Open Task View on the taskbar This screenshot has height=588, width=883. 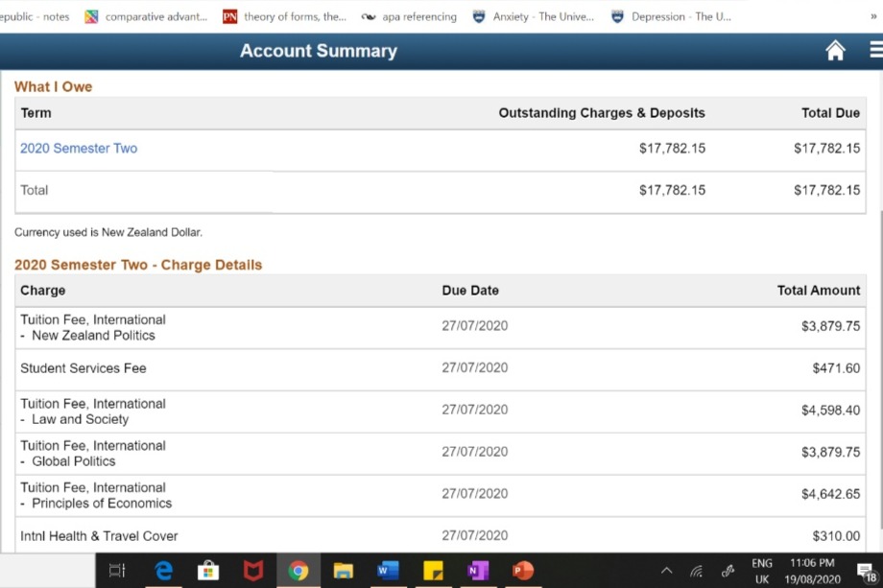(117, 571)
